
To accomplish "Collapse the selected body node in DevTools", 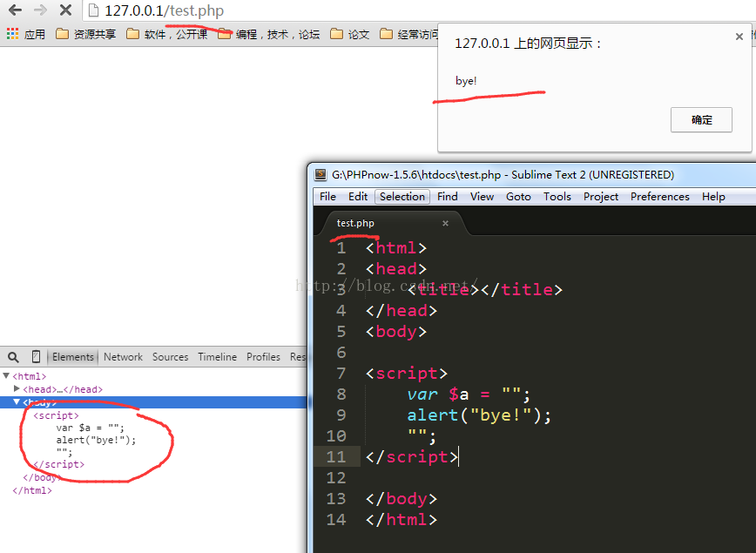I will point(17,401).
